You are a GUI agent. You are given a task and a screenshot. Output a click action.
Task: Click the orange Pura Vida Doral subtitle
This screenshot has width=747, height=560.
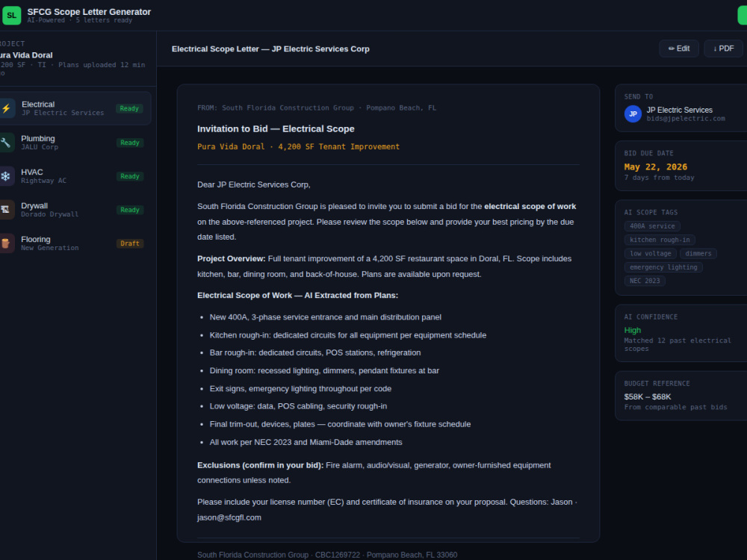click(298, 146)
